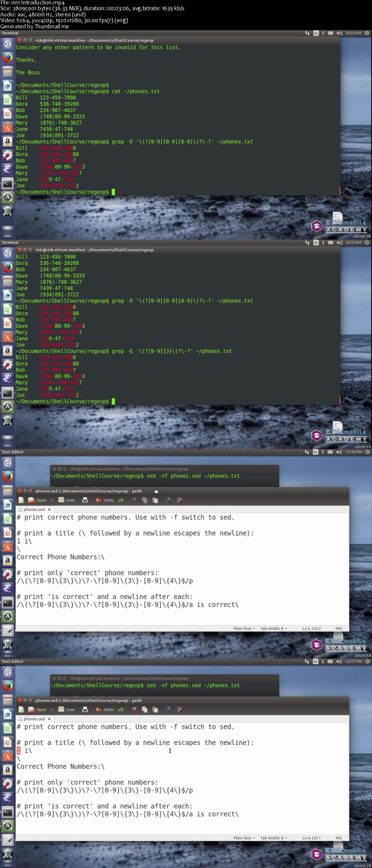Click Cut scissors icon in 12:47 PM gedit
The image size is (372, 868).
click(134, 709)
